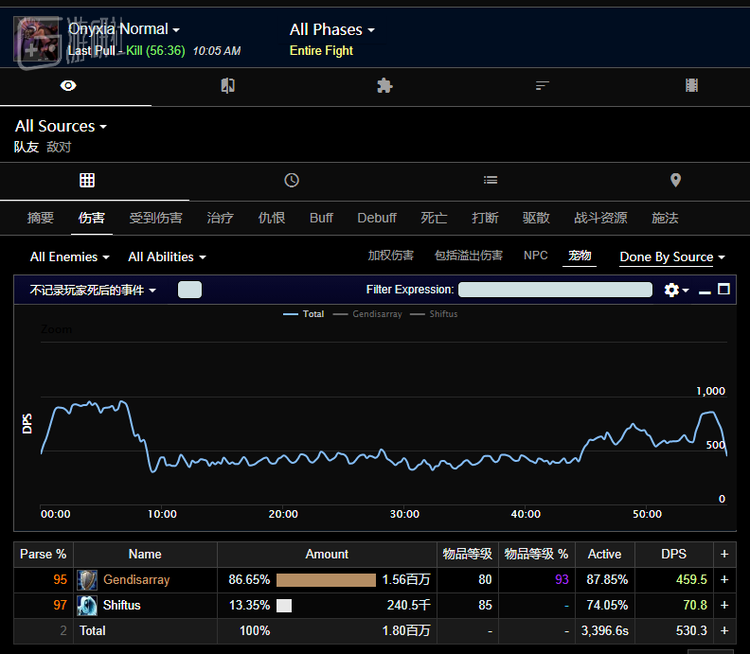Toggle the 包括溢出伤害 option
750x654 pixels.
[468, 256]
